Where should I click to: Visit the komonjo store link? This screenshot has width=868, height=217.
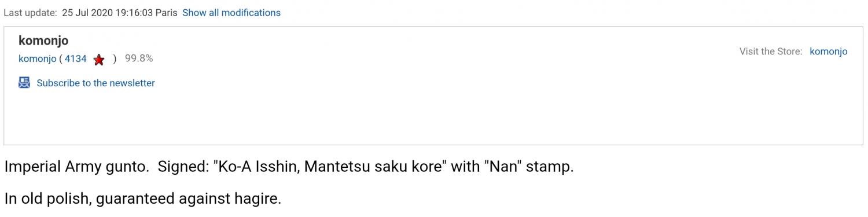pos(828,52)
